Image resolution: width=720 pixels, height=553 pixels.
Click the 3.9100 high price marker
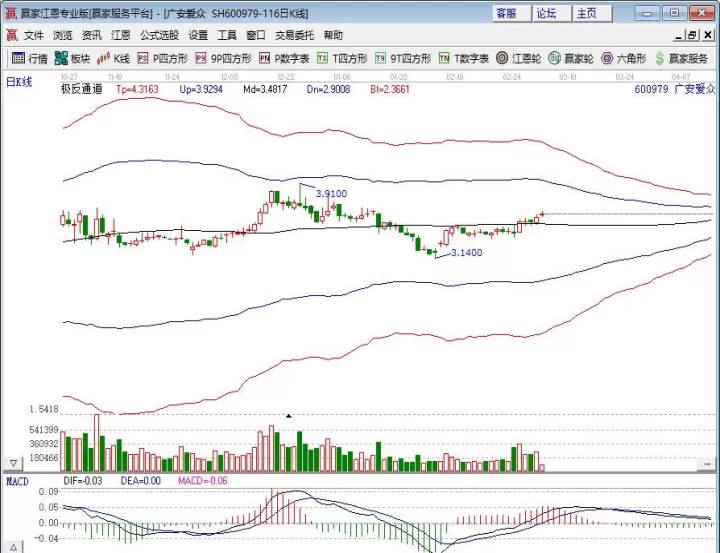click(x=331, y=194)
